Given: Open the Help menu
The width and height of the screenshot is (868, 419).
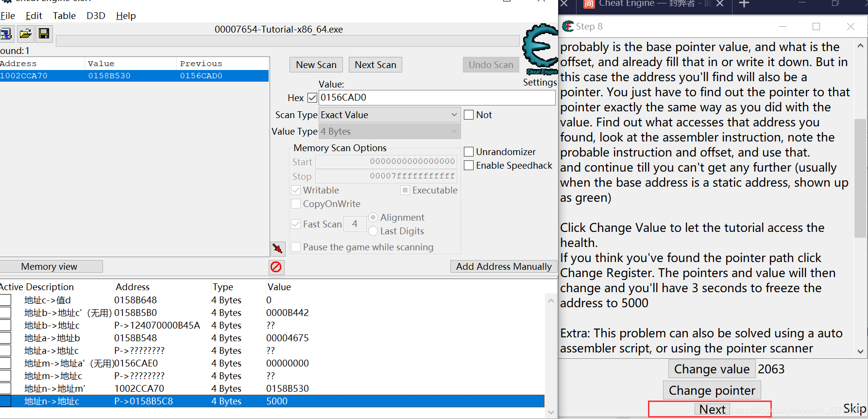Looking at the screenshot, I should (126, 16).
